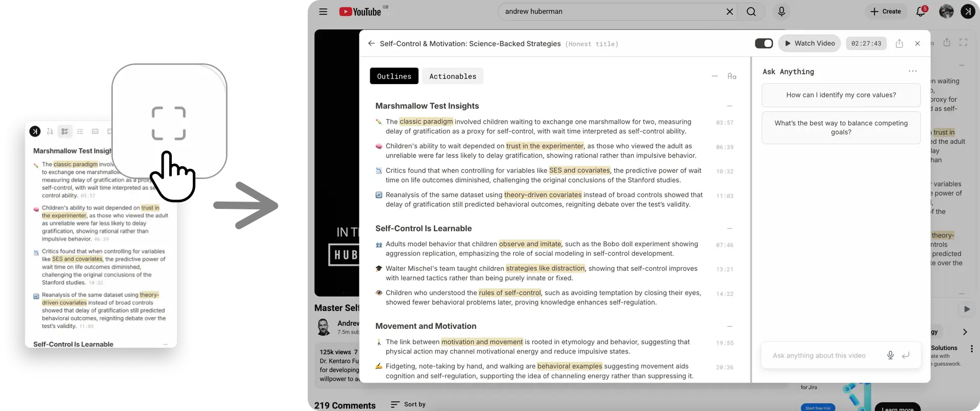Viewport: 980px width, 411px height.
Task: Click the Watch Video button
Action: 810,43
